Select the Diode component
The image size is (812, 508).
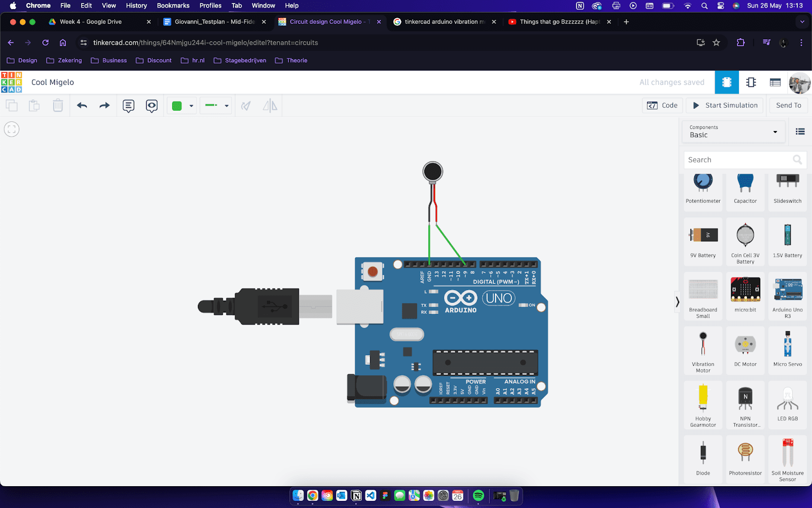click(703, 459)
